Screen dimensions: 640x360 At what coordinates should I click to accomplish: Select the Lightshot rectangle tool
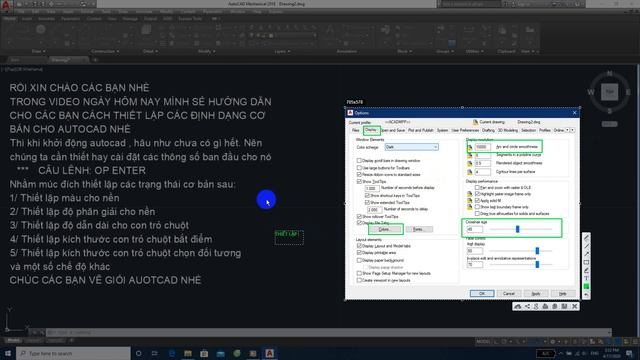(x=587, y=262)
